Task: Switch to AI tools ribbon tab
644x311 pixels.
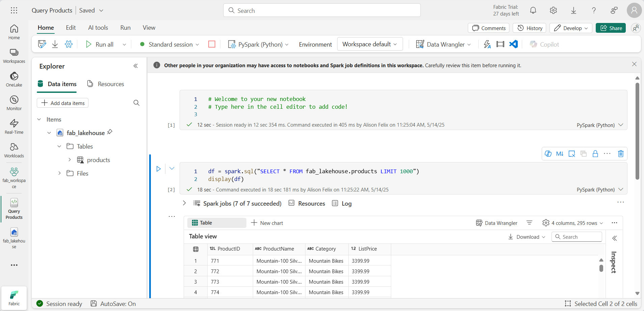Action: (98, 28)
